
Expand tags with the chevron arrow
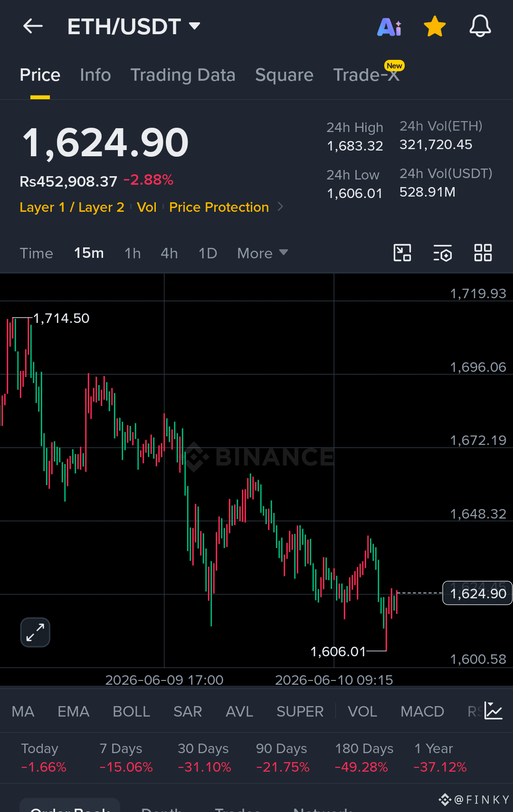pyautogui.click(x=280, y=207)
